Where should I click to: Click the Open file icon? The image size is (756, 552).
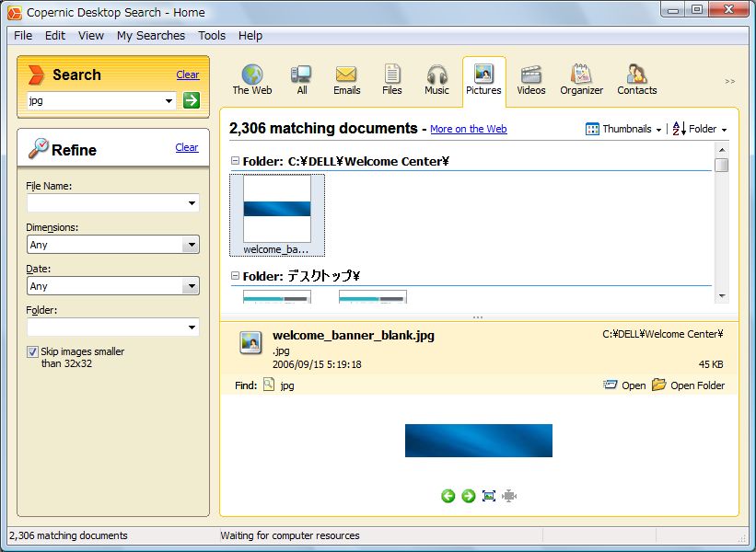[610, 385]
